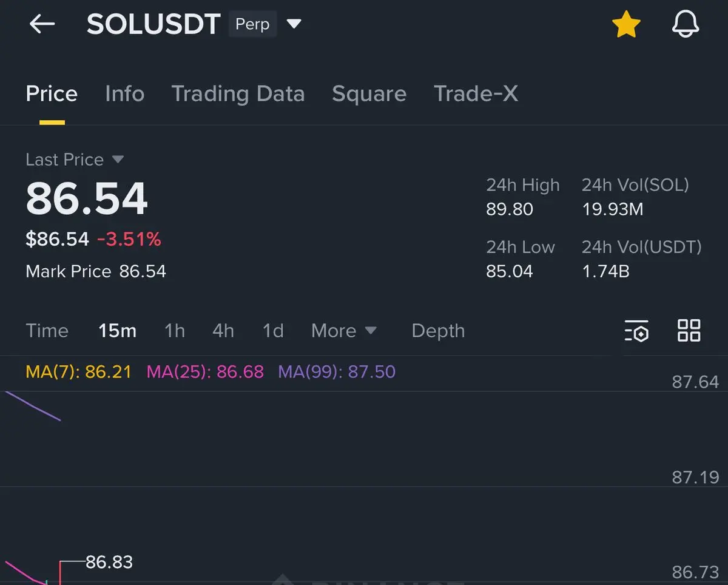This screenshot has width=728, height=585.
Task: Toggle the favorite star icon
Action: coord(625,25)
